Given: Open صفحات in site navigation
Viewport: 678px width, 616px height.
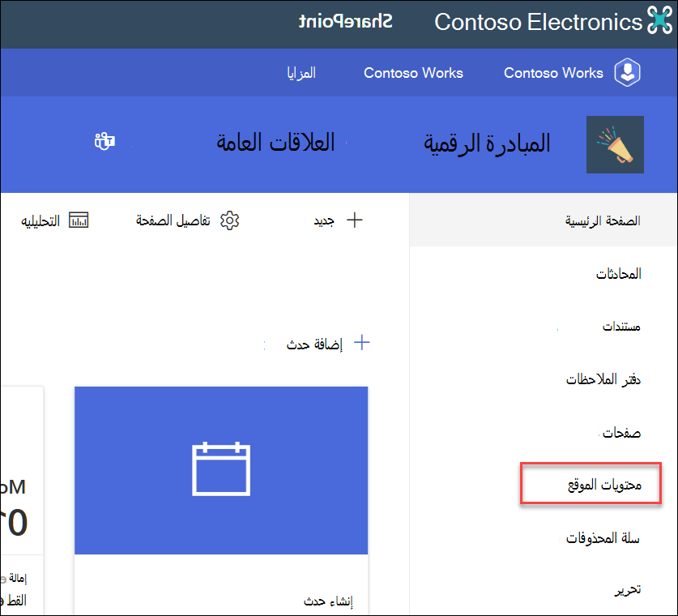Looking at the screenshot, I should click(x=621, y=433).
